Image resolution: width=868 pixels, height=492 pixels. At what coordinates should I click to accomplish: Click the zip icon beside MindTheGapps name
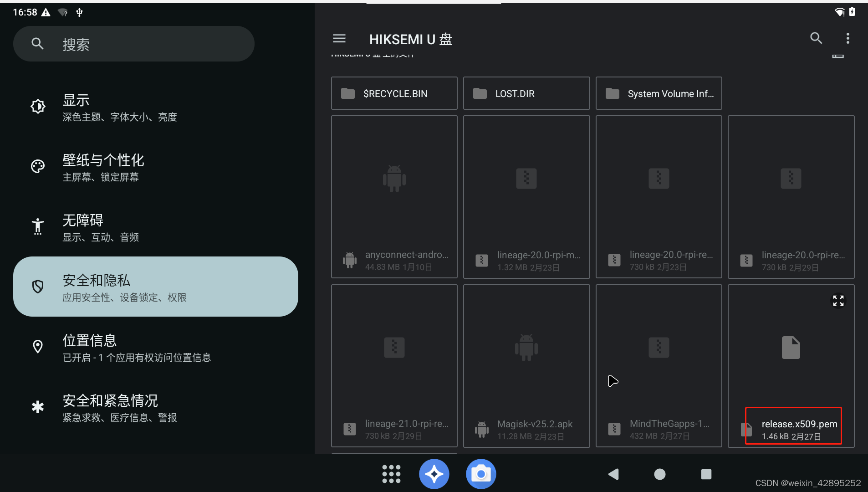click(x=614, y=429)
